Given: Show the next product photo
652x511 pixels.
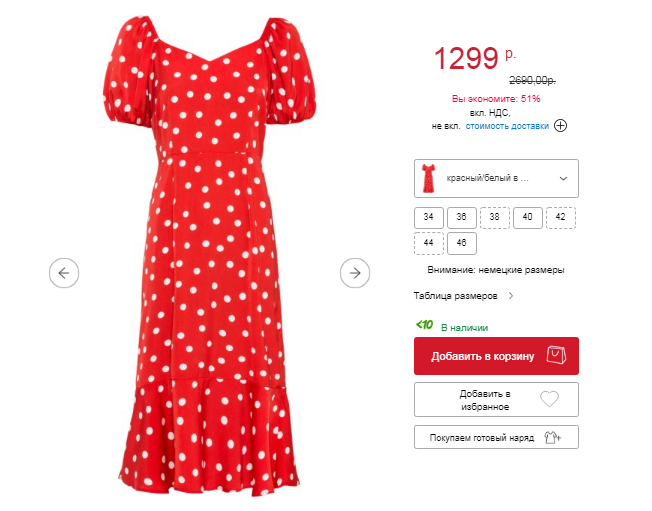Looking at the screenshot, I should [x=355, y=273].
